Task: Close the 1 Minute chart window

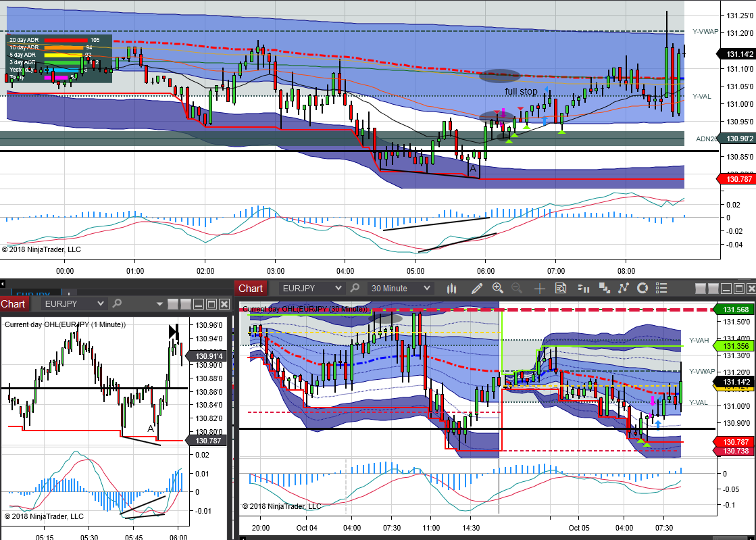Action: click(x=224, y=304)
